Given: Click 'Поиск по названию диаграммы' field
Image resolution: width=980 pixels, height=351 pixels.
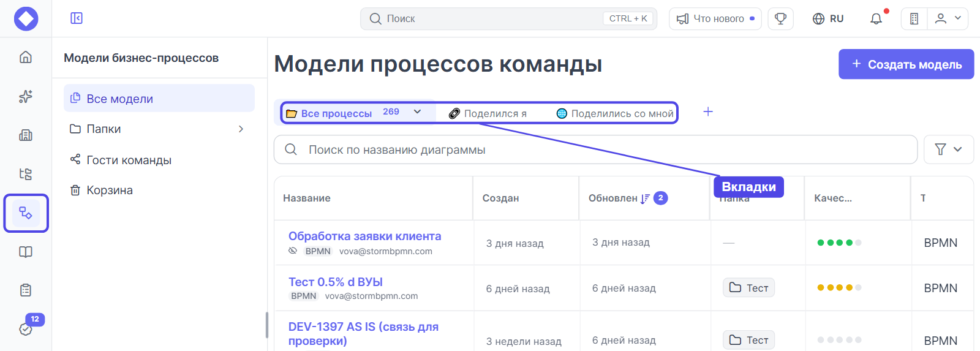Looking at the screenshot, I should coord(595,149).
